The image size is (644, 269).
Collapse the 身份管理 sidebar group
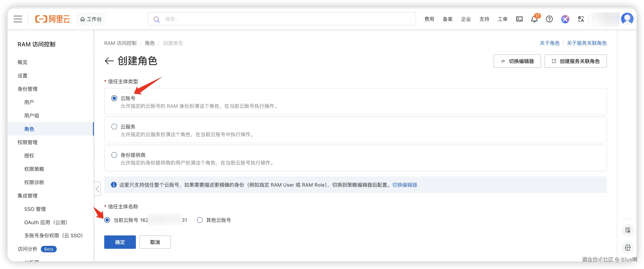pyautogui.click(x=28, y=89)
